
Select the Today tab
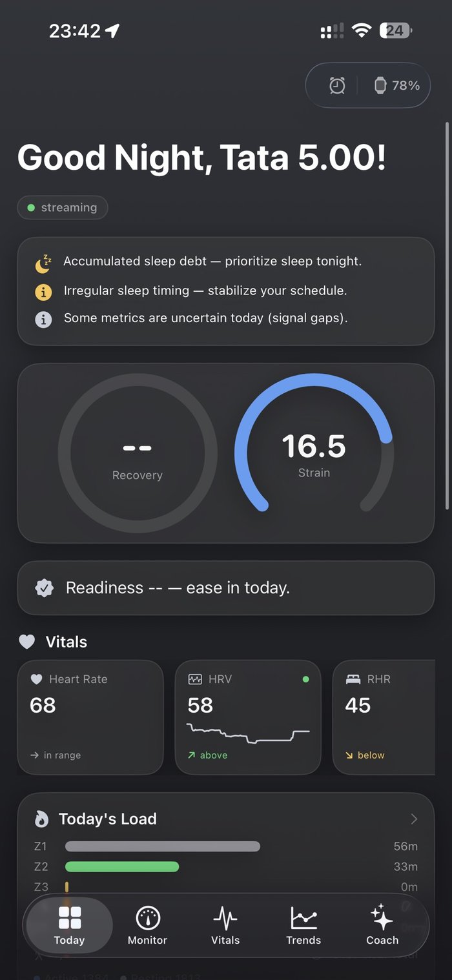[x=69, y=925]
